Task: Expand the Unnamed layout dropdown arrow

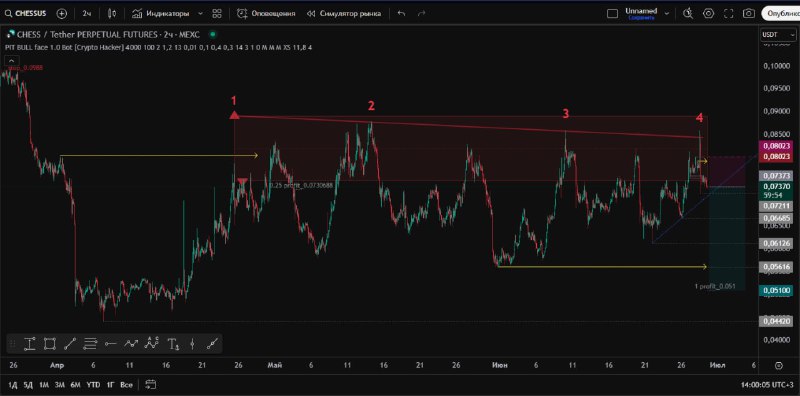Action: coord(666,14)
